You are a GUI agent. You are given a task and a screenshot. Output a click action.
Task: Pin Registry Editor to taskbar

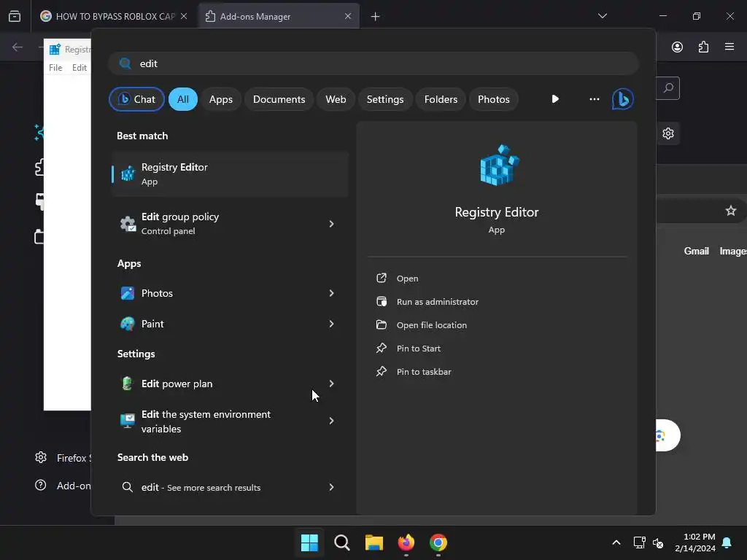424,371
